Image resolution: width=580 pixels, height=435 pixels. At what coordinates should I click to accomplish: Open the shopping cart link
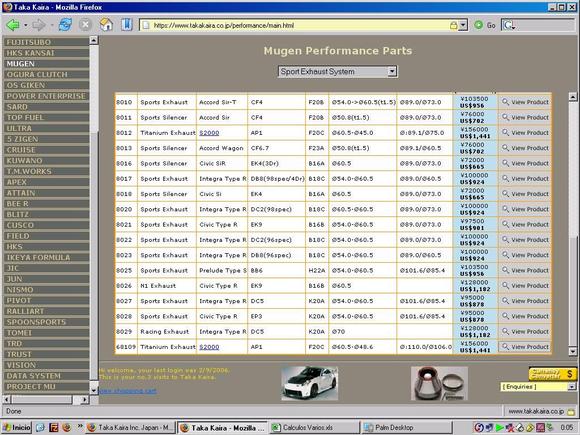point(128,391)
